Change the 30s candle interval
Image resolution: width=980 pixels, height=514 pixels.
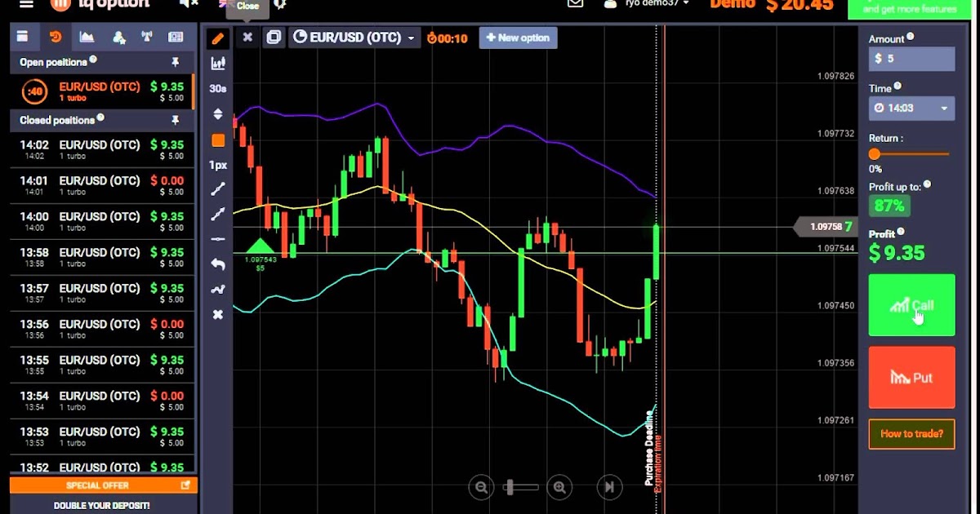click(x=218, y=88)
